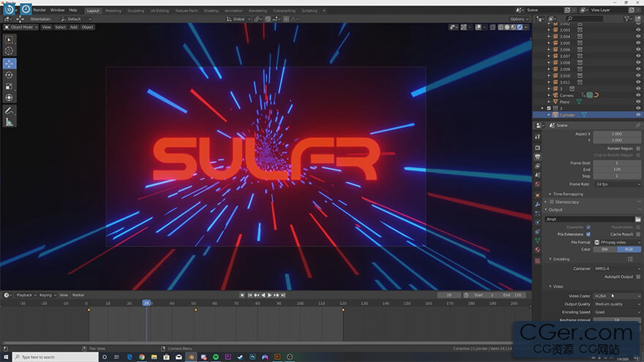The width and height of the screenshot is (644, 362).
Task: Enable the Stereoscopy checkbox
Action: [552, 202]
